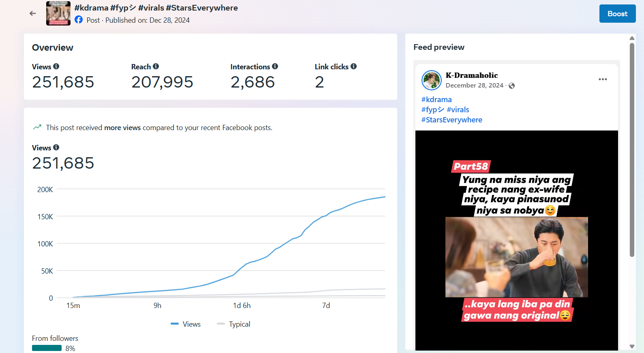Click the back arrow icon
Screen dimensions: 644x353
[x=33, y=13]
